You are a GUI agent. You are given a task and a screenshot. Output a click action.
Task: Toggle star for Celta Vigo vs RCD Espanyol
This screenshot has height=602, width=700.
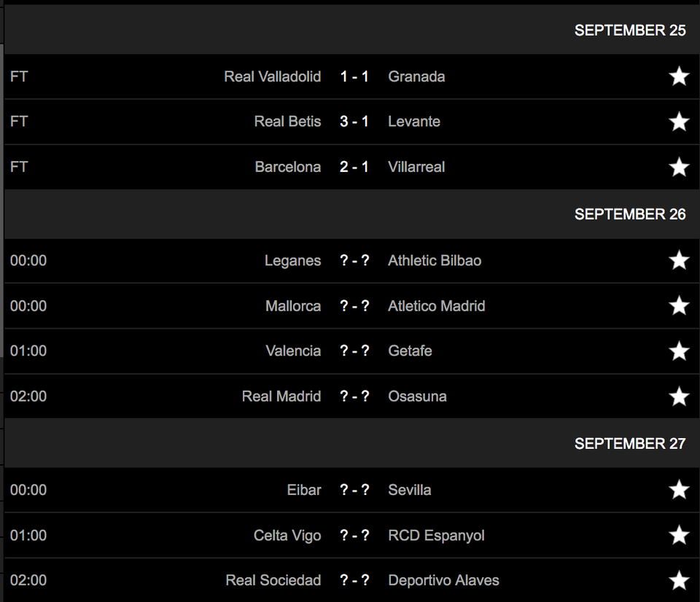click(x=679, y=535)
